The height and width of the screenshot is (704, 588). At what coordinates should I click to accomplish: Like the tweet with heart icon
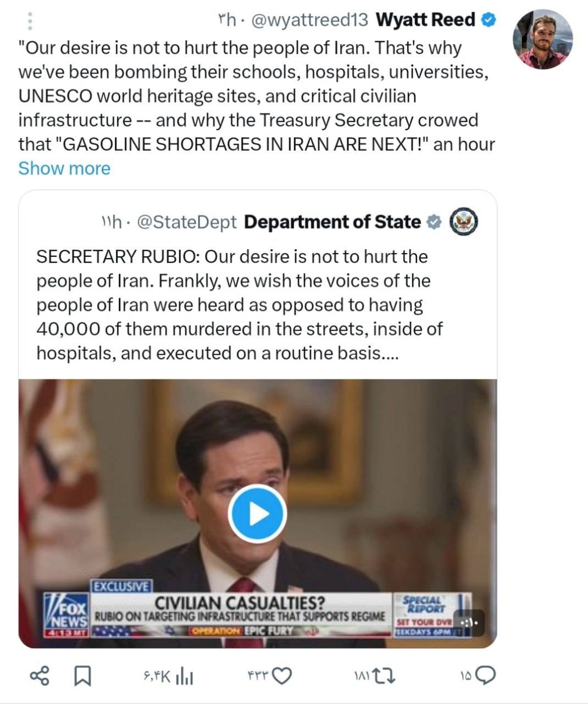(x=281, y=676)
